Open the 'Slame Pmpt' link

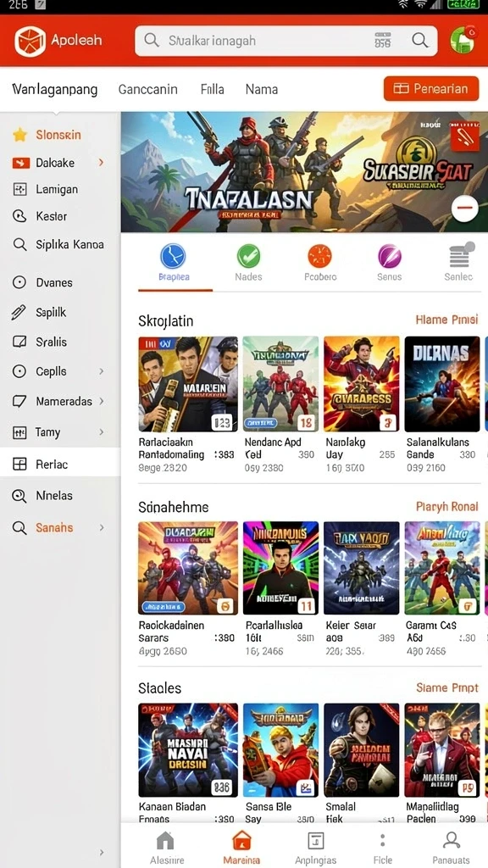coord(447,687)
